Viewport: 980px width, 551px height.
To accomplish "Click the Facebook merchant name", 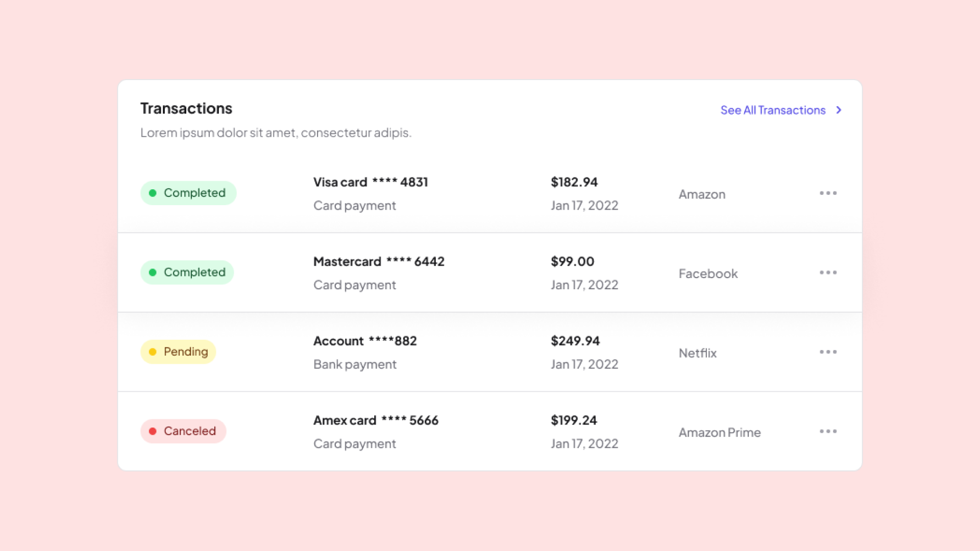I will [x=708, y=274].
